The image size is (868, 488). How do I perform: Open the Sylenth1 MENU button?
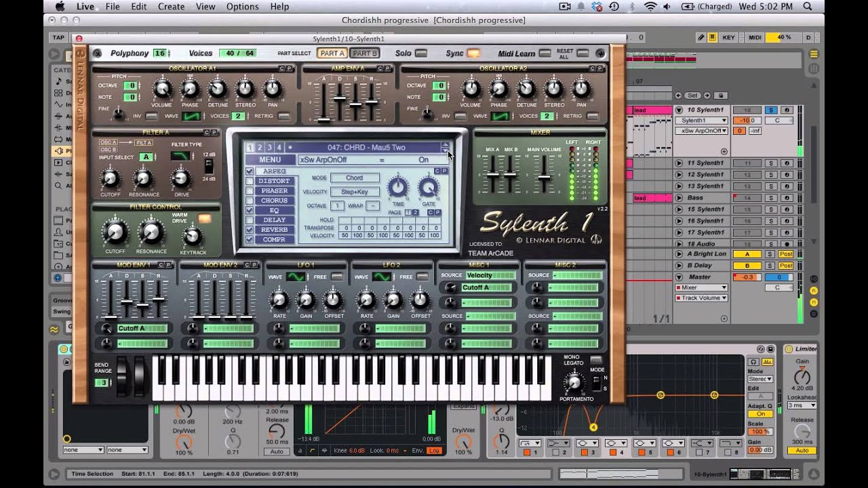270,160
